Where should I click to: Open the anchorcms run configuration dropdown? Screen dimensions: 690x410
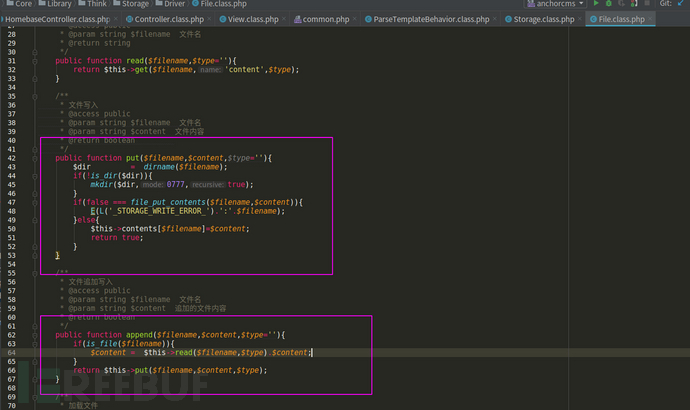555,4
